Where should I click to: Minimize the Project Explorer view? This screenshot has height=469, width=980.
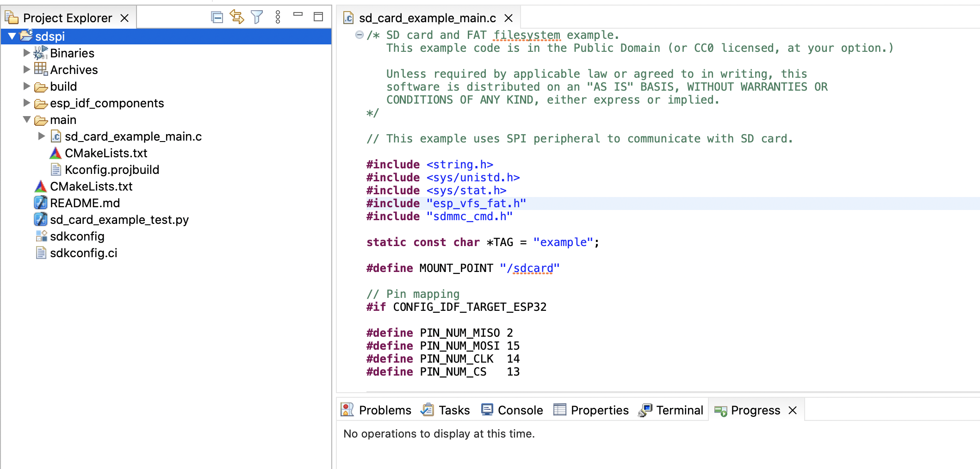(298, 15)
